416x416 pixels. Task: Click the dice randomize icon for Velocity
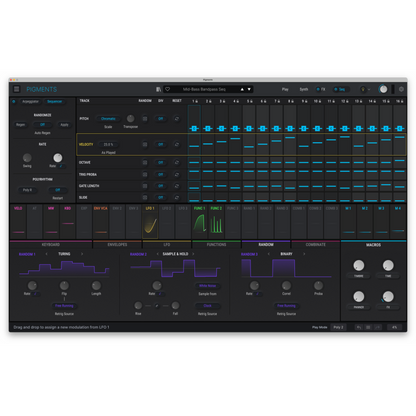click(145, 144)
